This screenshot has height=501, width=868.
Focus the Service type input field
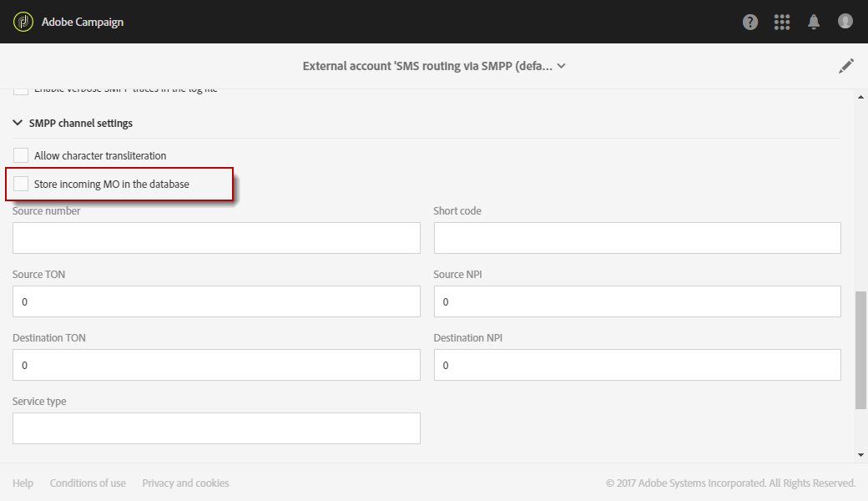coord(216,428)
